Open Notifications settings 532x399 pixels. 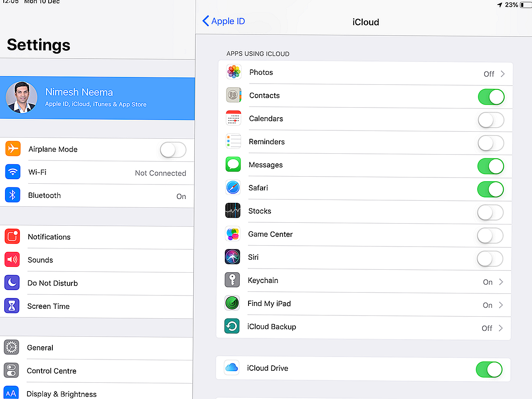(x=97, y=237)
